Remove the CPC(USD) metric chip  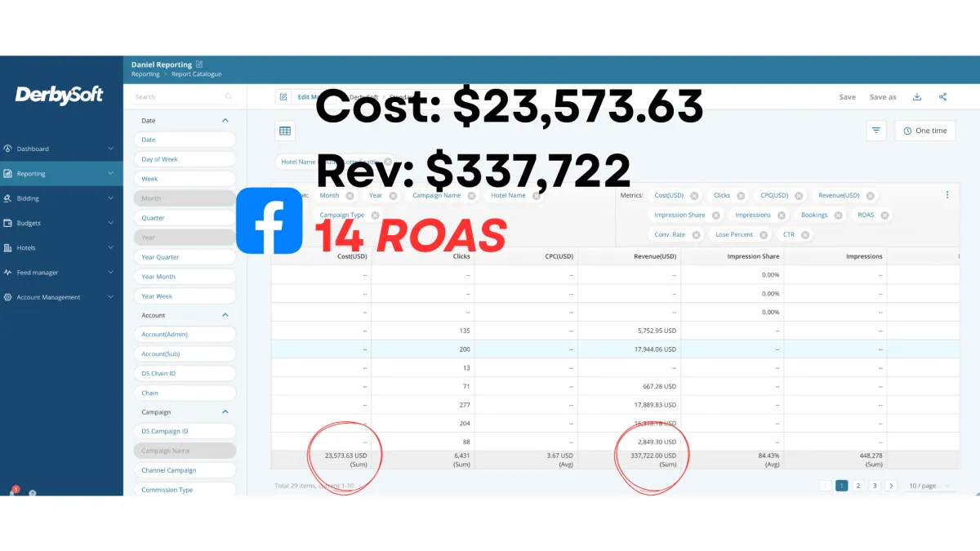pos(799,196)
